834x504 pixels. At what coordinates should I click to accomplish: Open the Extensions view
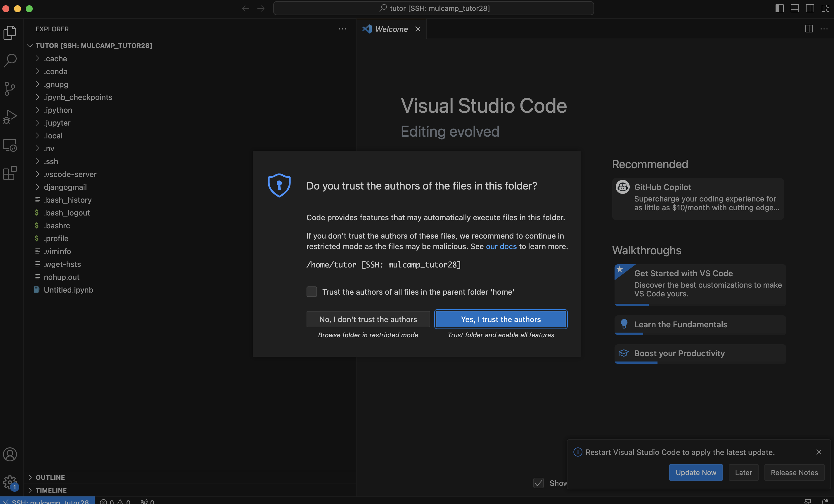(x=10, y=173)
